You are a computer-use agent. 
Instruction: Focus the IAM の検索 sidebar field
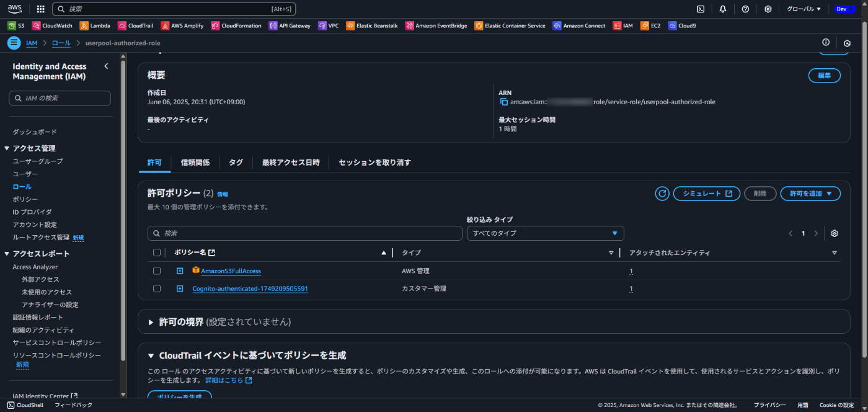tap(60, 98)
